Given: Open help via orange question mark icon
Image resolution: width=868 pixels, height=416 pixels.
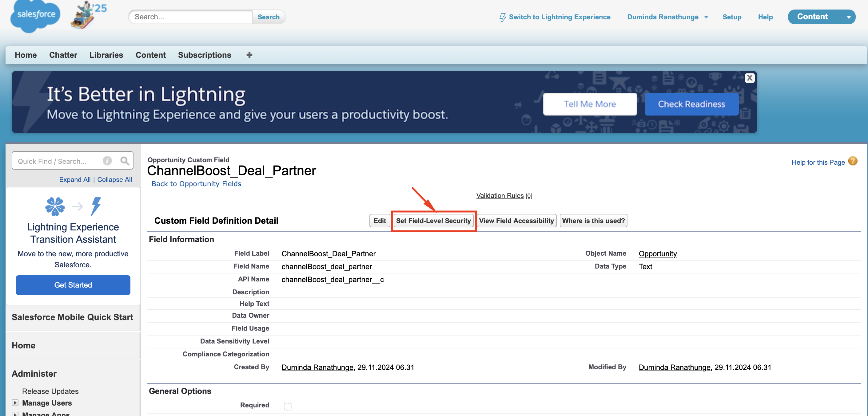Looking at the screenshot, I should [853, 161].
